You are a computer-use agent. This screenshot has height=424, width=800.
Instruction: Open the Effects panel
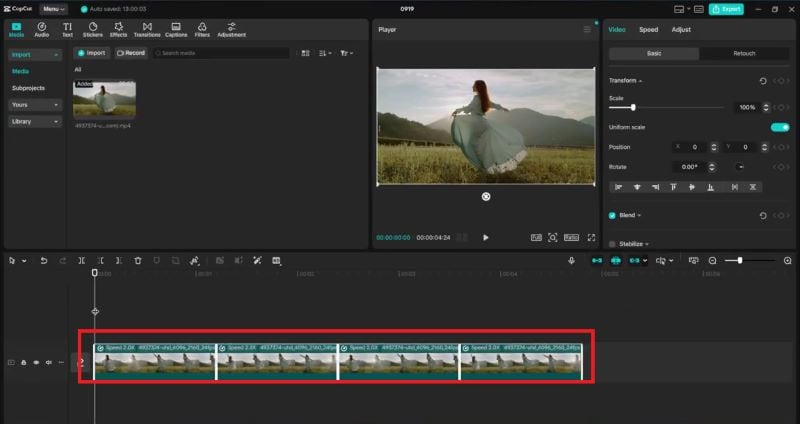coord(118,30)
